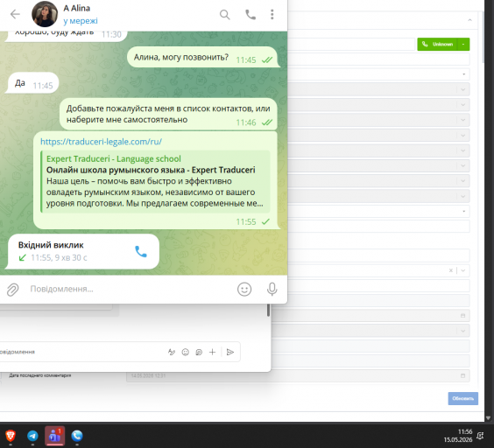
Task: Focus the lower widget message input
Action: point(82,352)
